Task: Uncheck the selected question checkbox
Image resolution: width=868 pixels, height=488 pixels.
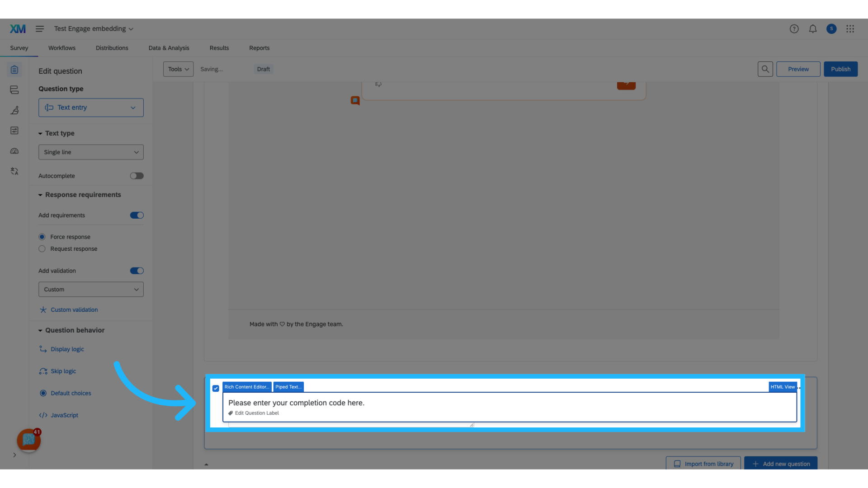Action: [216, 388]
